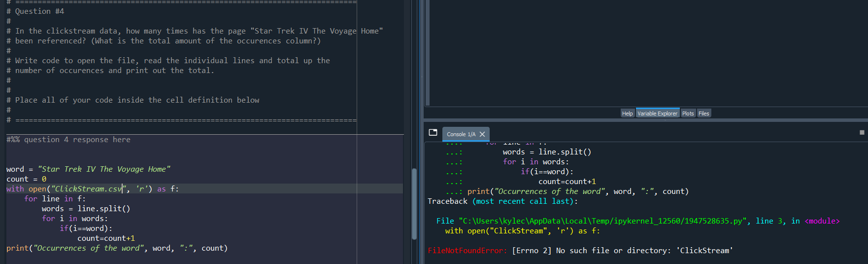Click the 'with open("ClickStream.csv"' line in editor
The height and width of the screenshot is (264, 868).
[x=93, y=189]
